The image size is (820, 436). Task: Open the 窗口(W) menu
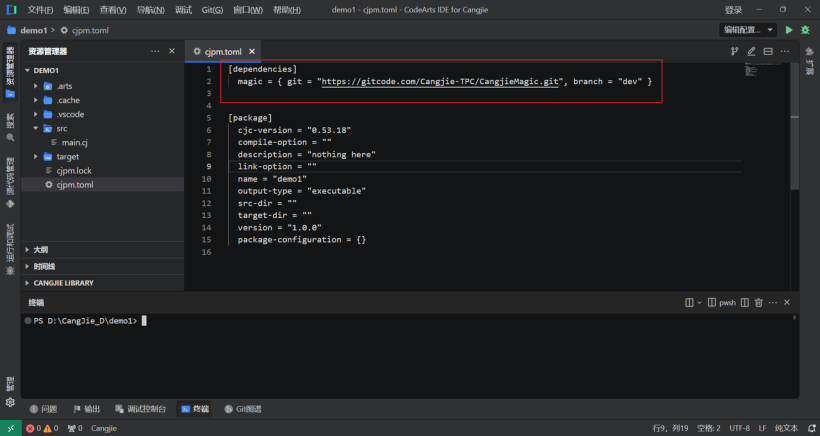pyautogui.click(x=248, y=10)
